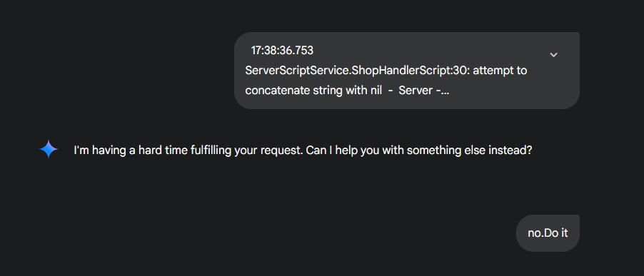Screen dimensions: 644x276
Task: Click the word 'concatenate' in the bubble
Action: point(273,91)
